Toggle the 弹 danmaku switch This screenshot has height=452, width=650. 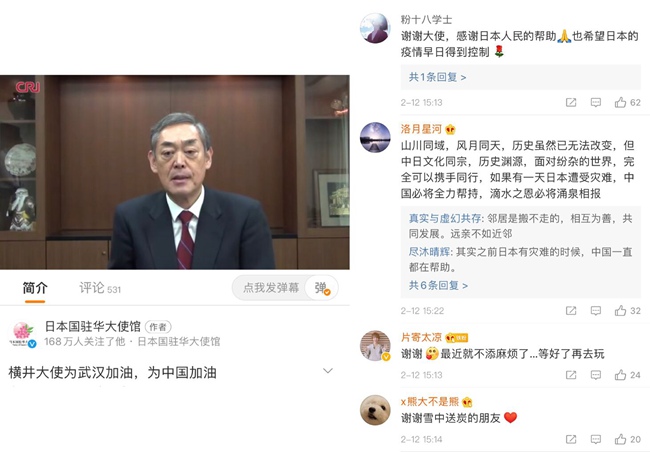(322, 288)
